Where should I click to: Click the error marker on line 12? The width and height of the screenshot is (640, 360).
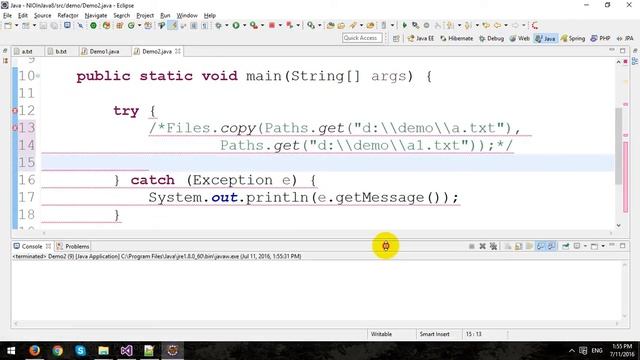click(15, 111)
